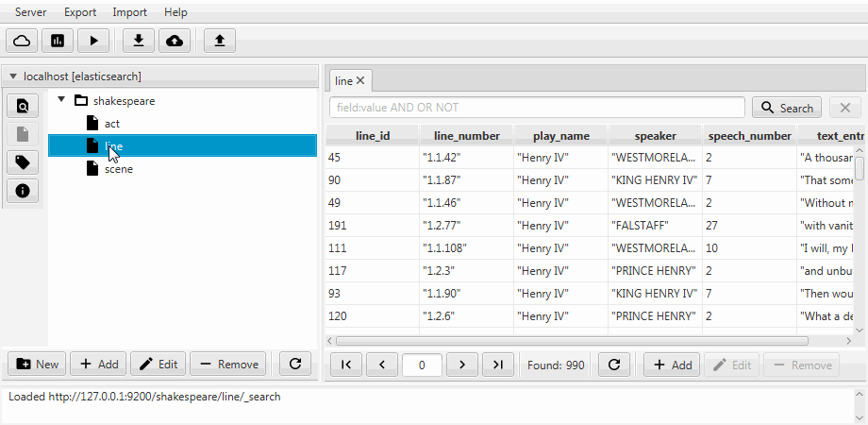Screen dimensions: 868x425
Task: Click the info sidebar icon
Action: 23,191
